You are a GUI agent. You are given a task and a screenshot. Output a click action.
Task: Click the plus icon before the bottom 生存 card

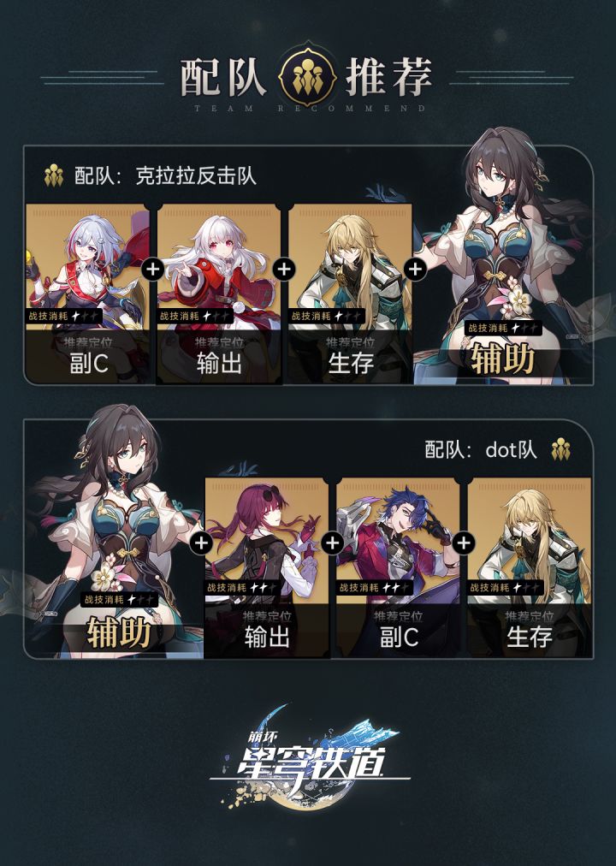(x=464, y=543)
